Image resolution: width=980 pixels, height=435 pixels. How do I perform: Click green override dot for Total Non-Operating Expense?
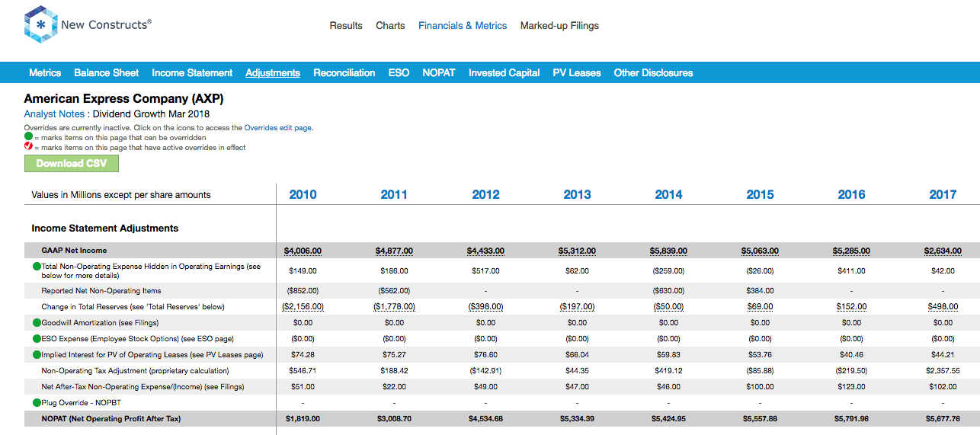click(x=37, y=267)
